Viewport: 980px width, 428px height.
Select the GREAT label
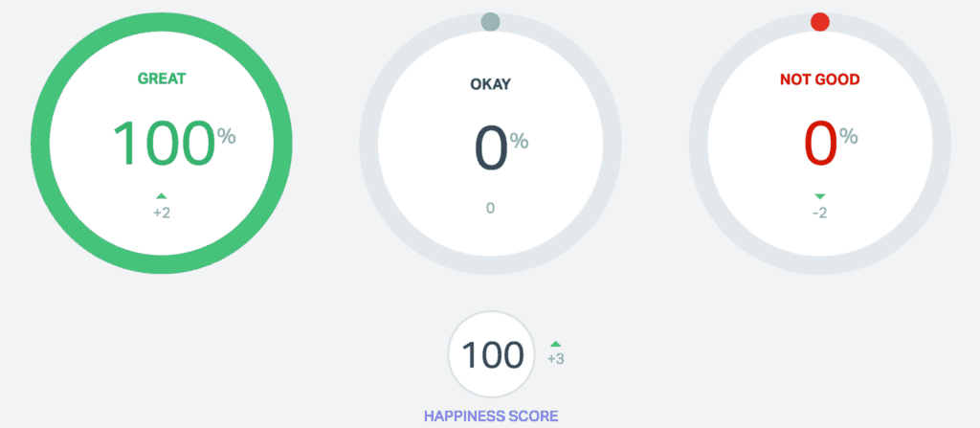162,79
